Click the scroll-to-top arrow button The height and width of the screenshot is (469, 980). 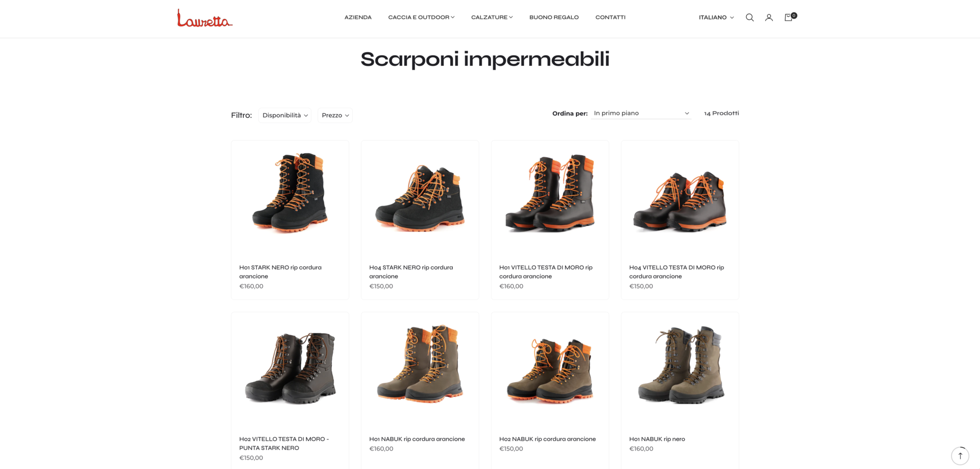click(x=960, y=456)
